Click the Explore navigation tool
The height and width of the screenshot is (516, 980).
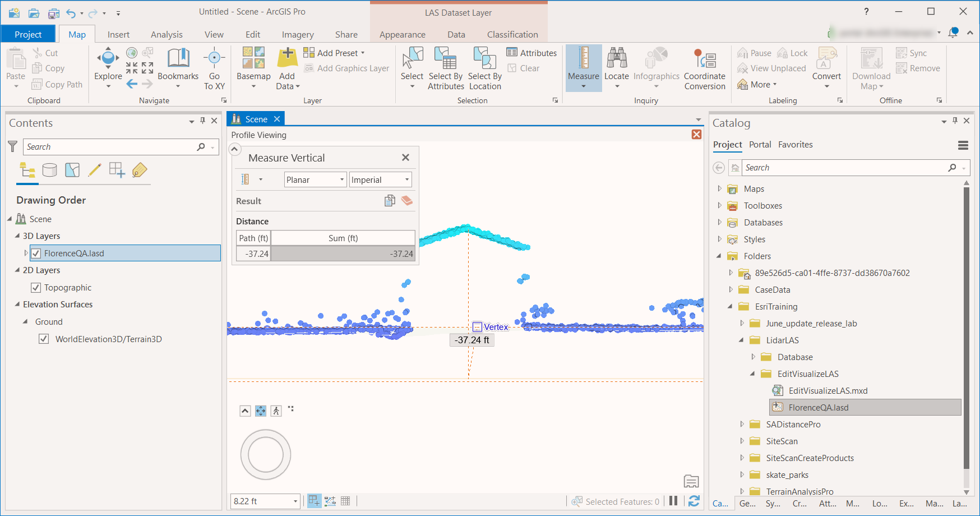click(108, 59)
